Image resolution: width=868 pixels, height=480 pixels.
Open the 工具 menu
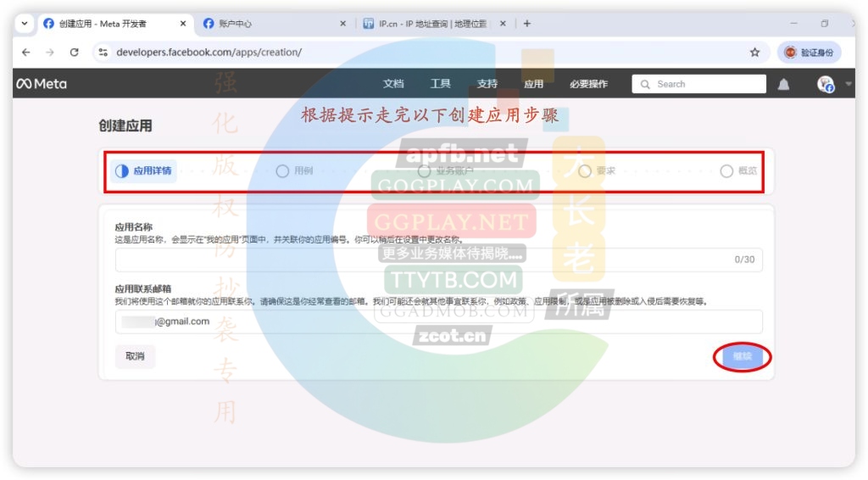[x=440, y=84]
